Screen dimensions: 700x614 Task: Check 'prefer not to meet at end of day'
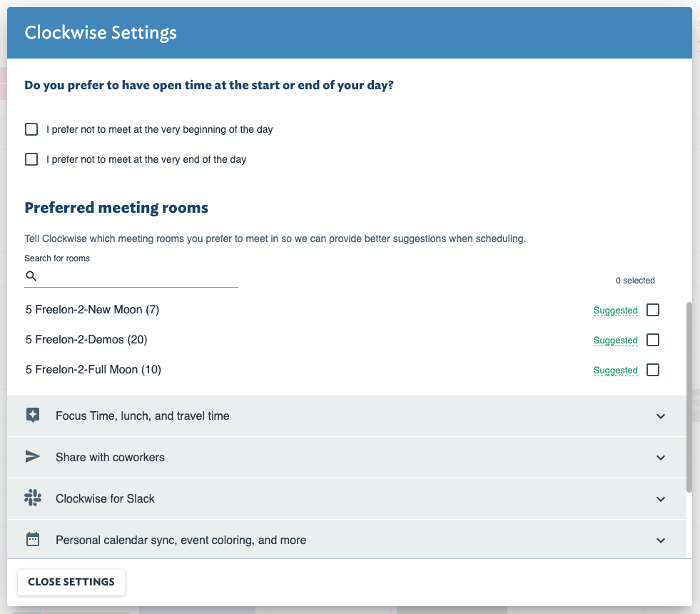click(x=31, y=159)
